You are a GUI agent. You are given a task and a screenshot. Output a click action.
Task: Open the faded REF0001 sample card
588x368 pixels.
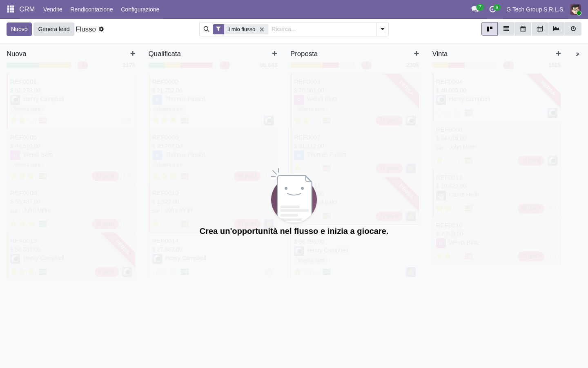pyautogui.click(x=71, y=101)
